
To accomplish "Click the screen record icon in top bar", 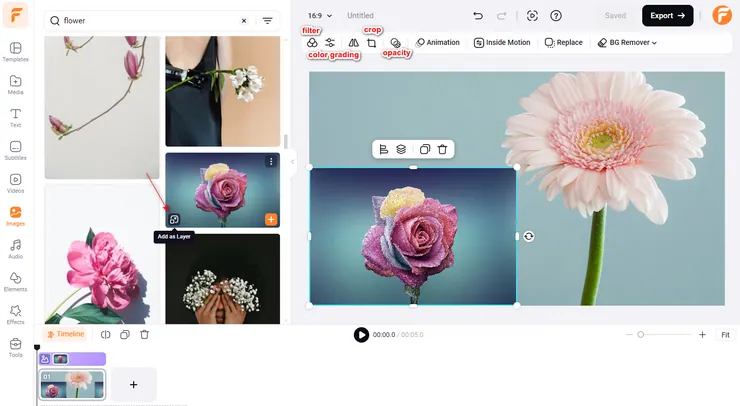I will point(532,16).
